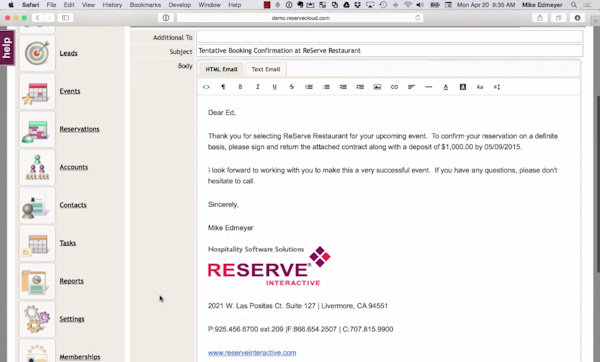Apply strikethrough formatting to text

point(292,87)
